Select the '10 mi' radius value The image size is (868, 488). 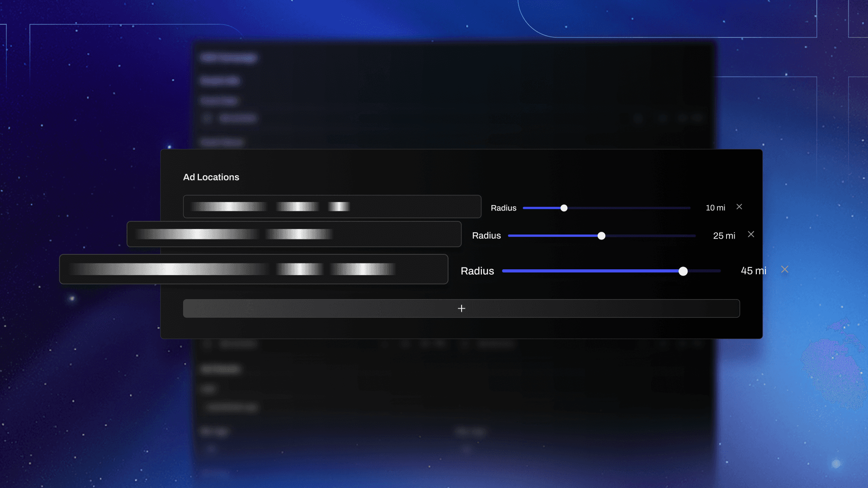[715, 208]
